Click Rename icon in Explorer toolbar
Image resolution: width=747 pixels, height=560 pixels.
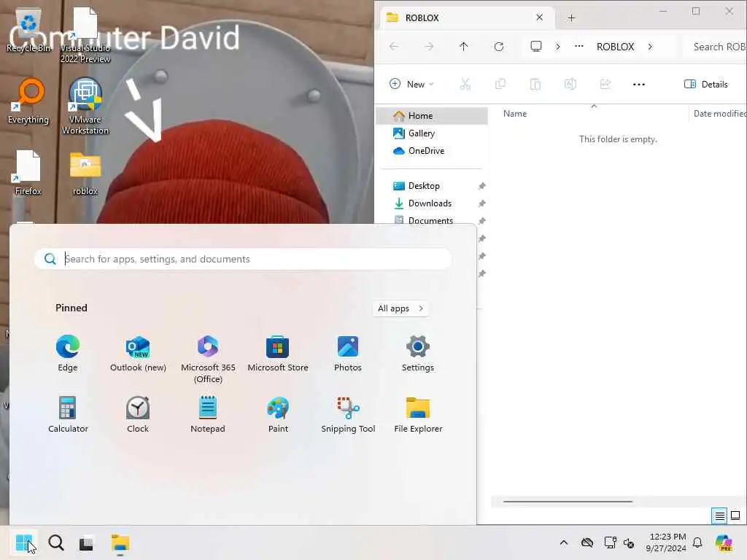point(570,85)
